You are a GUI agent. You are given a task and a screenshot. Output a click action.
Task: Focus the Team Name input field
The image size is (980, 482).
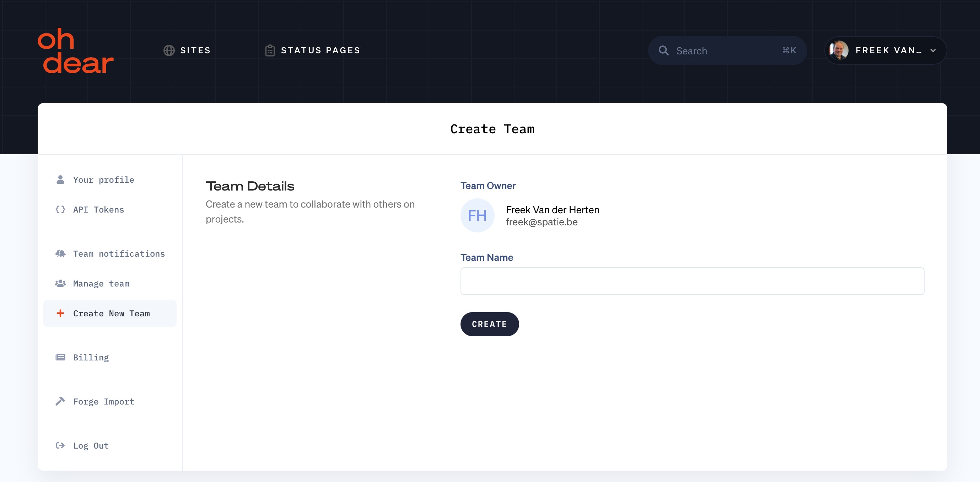click(x=692, y=281)
